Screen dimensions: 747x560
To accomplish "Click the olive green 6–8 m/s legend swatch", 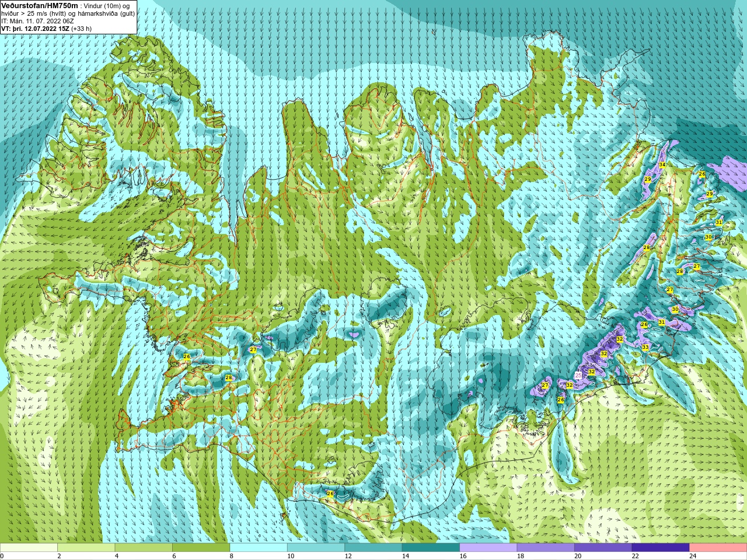I will pos(201,548).
